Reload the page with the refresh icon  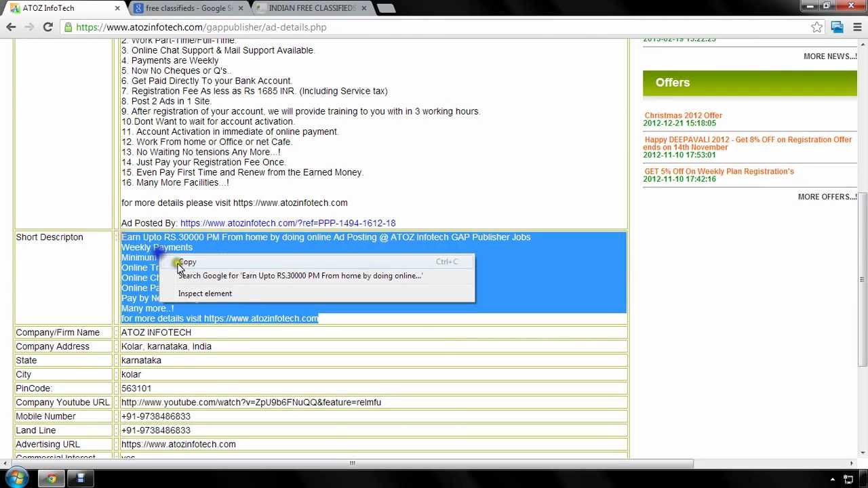coord(47,27)
